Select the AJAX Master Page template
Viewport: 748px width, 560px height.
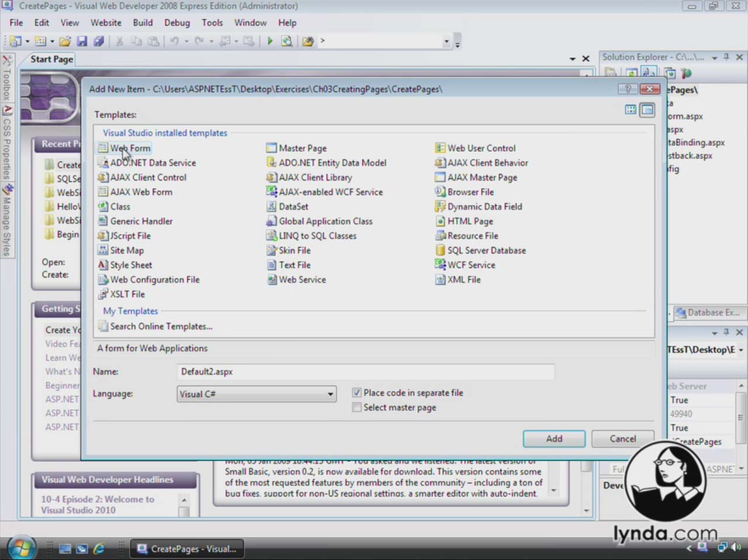(477, 178)
